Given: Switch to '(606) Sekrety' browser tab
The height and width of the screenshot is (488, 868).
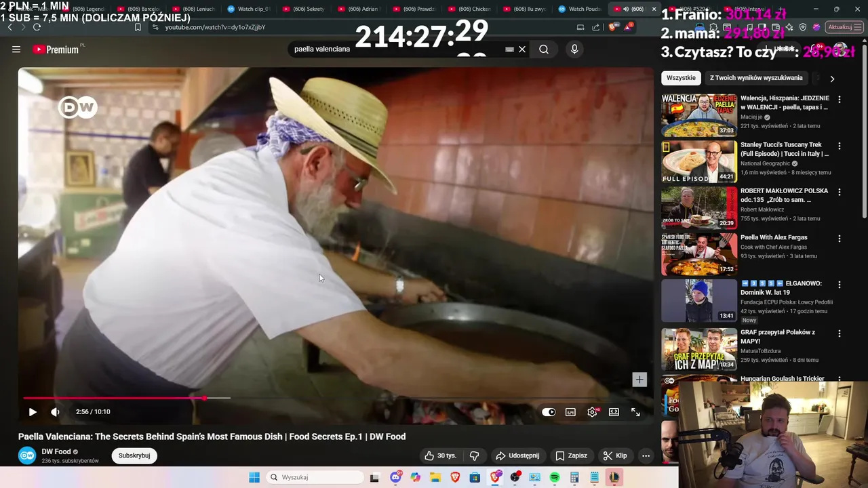Looking at the screenshot, I should (304, 9).
